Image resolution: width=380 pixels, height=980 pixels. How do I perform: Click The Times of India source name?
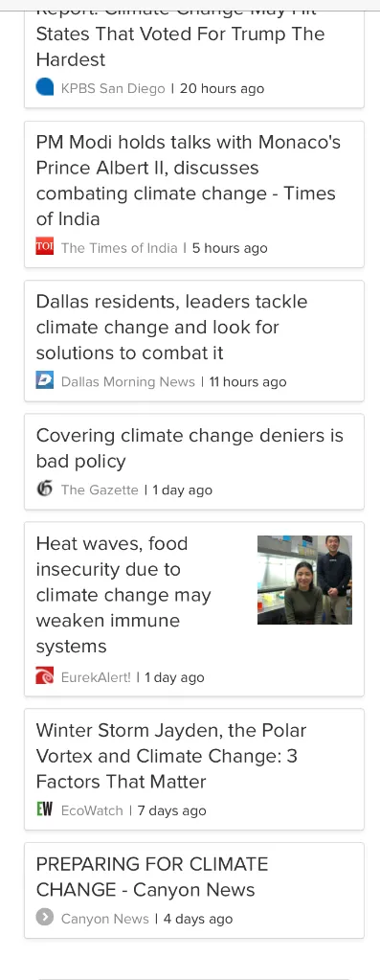click(x=120, y=247)
